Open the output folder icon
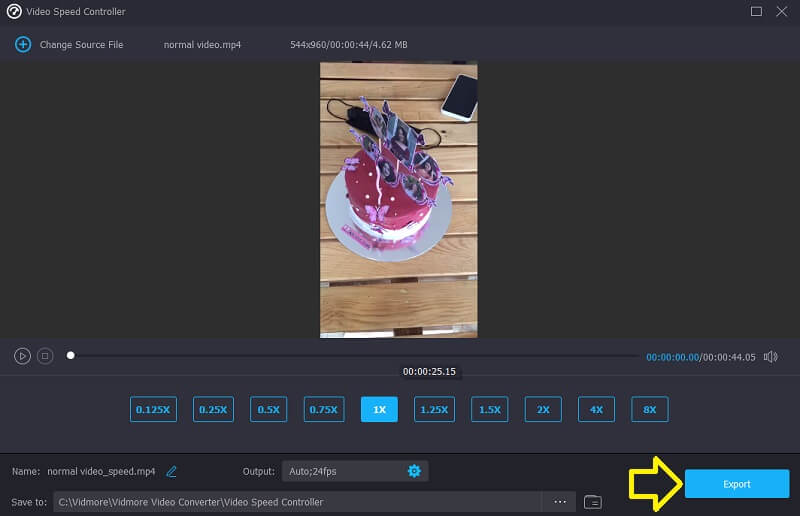The height and width of the screenshot is (516, 800). coord(593,501)
